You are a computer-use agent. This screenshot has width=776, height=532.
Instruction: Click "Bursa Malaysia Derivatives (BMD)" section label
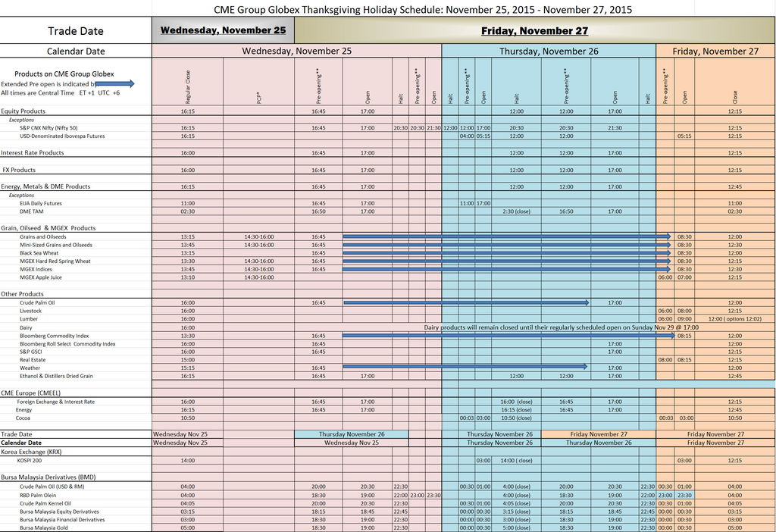(x=48, y=477)
